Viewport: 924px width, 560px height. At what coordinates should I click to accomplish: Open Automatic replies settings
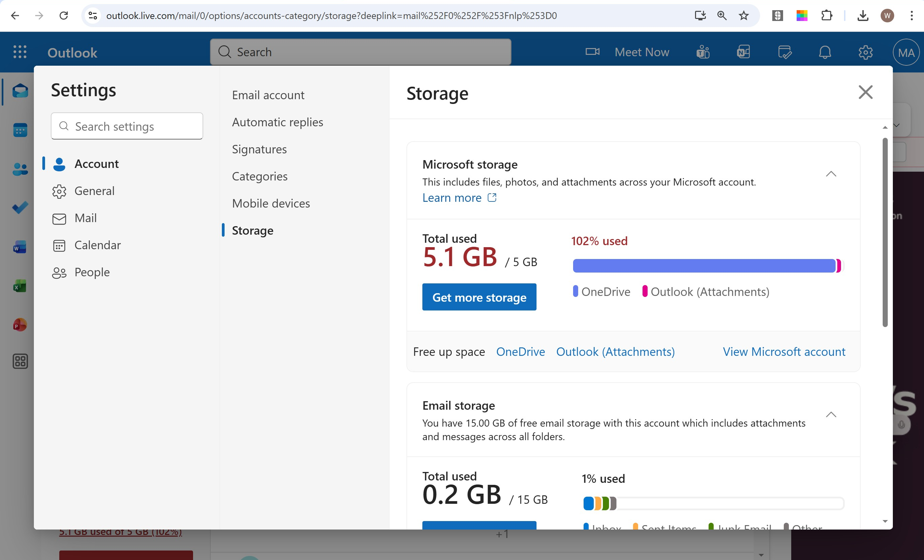[x=277, y=122]
